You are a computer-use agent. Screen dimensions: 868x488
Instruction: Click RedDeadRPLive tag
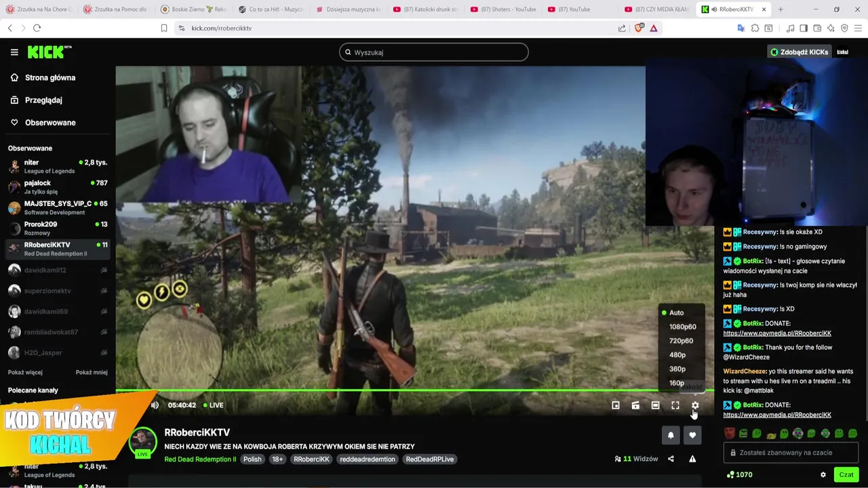tap(429, 459)
